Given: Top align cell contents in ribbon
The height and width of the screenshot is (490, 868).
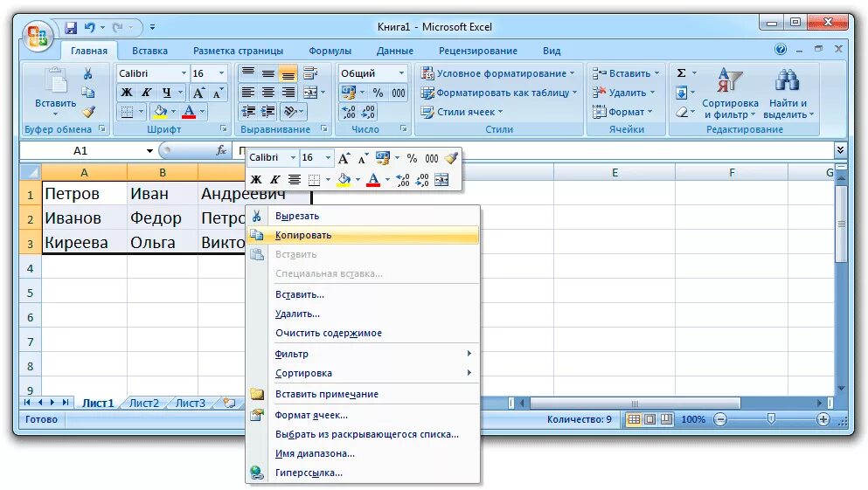Looking at the screenshot, I should point(248,73).
